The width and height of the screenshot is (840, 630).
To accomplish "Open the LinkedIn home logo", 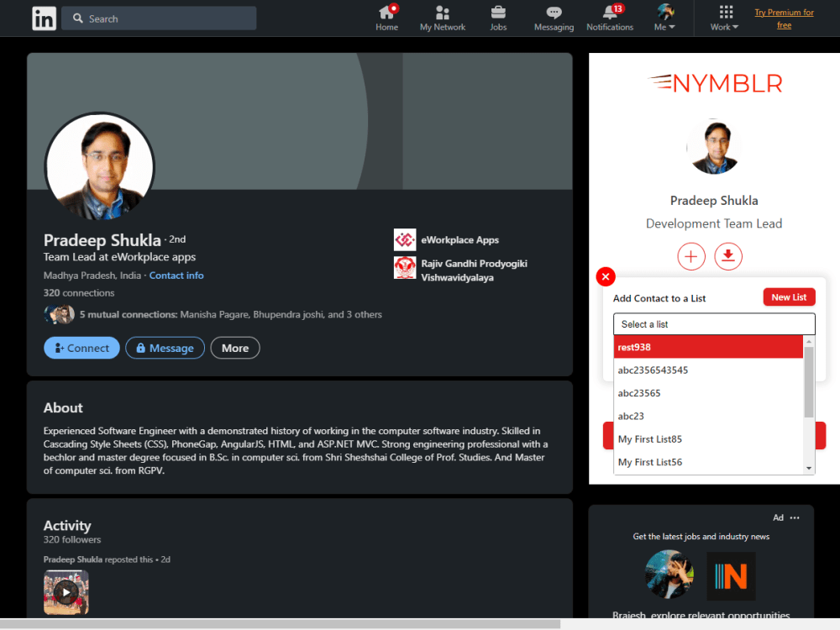I will click(44, 18).
